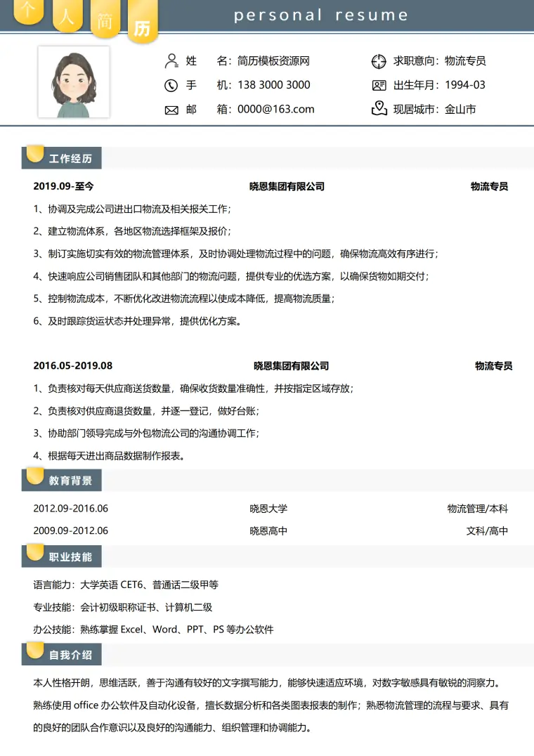Viewport: 534px width, 756px height.
Task: Click the email 0000@163.com
Action: point(275,109)
